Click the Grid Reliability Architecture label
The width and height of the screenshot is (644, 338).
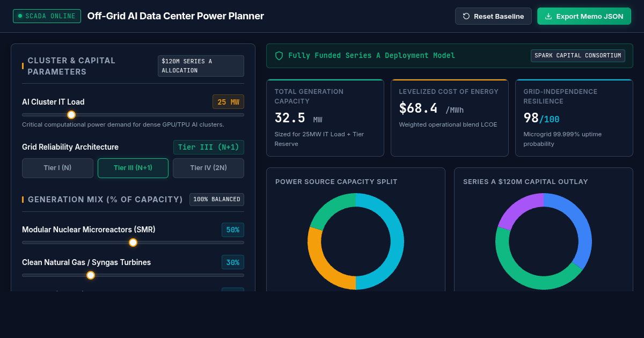[70, 147]
